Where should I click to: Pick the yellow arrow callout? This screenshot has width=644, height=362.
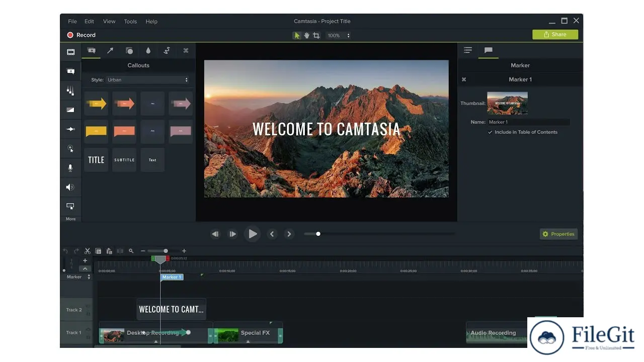pyautogui.click(x=96, y=104)
